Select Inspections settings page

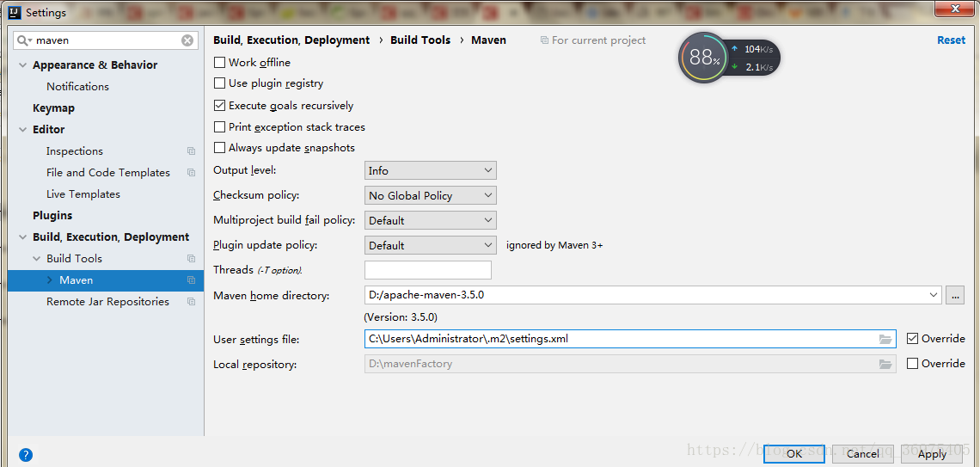point(75,151)
